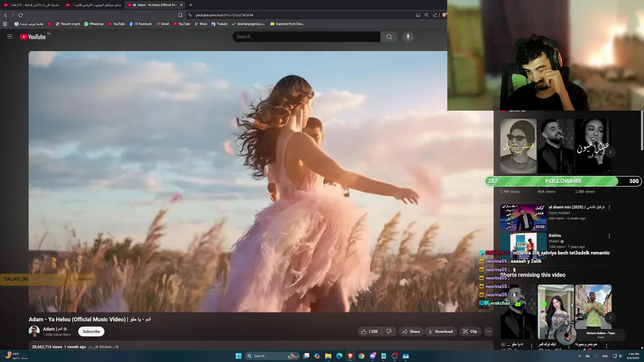This screenshot has width=644, height=362.
Task: Open the Facebook bookmark
Action: (x=140, y=24)
